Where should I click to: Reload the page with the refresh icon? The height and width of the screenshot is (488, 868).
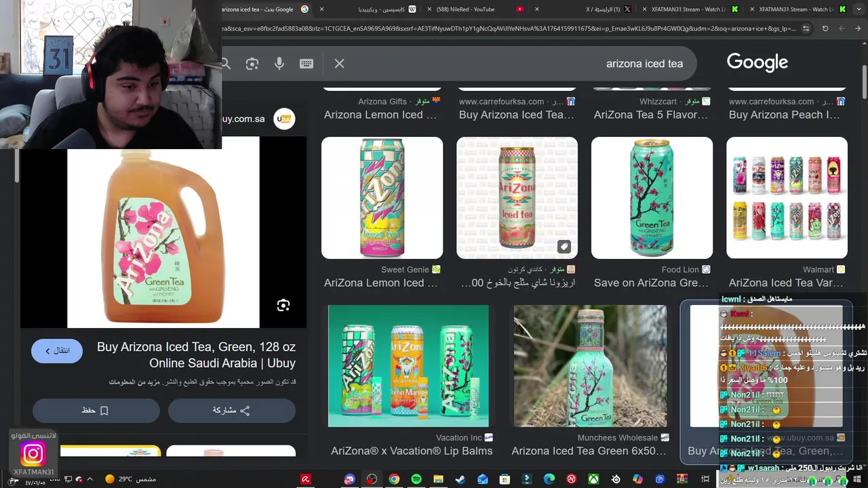(825, 28)
